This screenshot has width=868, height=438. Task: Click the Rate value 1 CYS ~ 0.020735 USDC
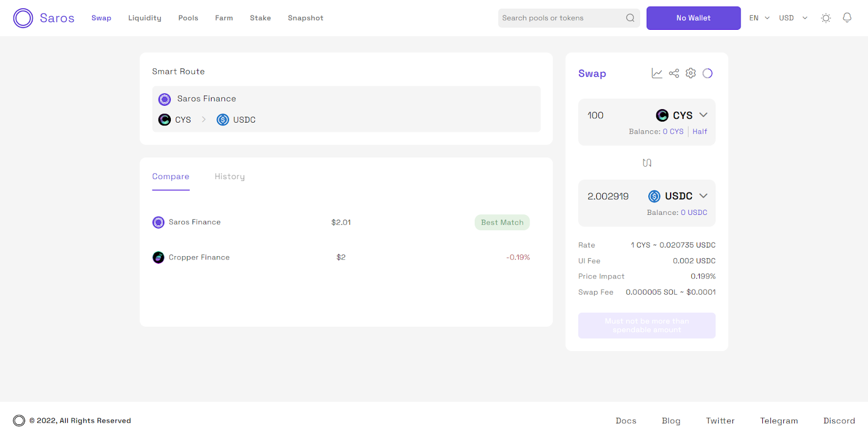pyautogui.click(x=673, y=245)
